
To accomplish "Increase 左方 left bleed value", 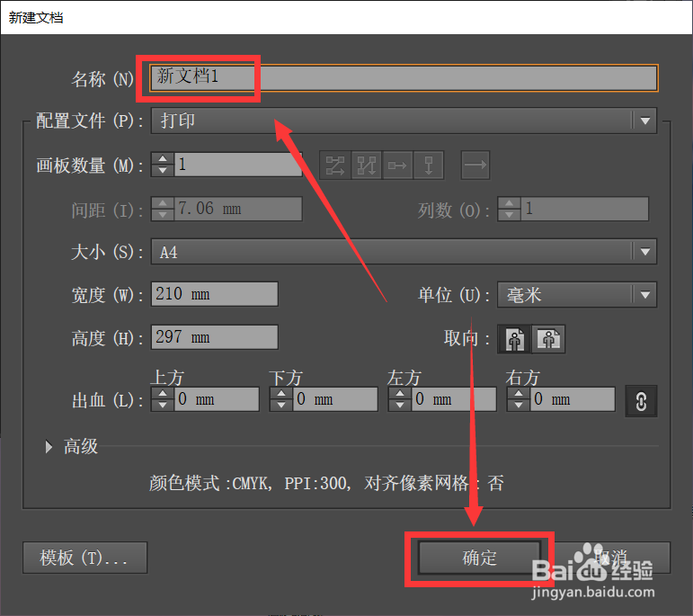I will pos(400,394).
